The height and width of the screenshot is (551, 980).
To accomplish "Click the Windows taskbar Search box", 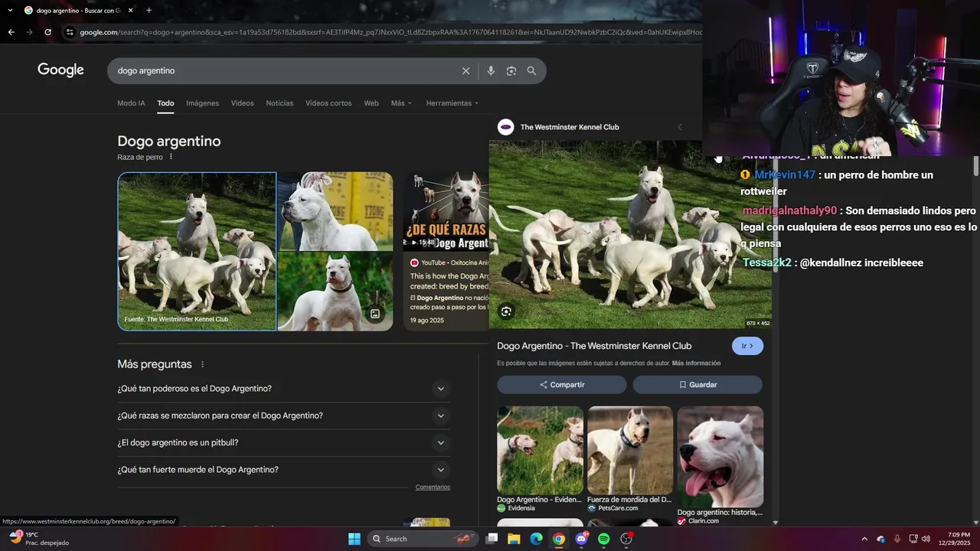I will [x=423, y=539].
